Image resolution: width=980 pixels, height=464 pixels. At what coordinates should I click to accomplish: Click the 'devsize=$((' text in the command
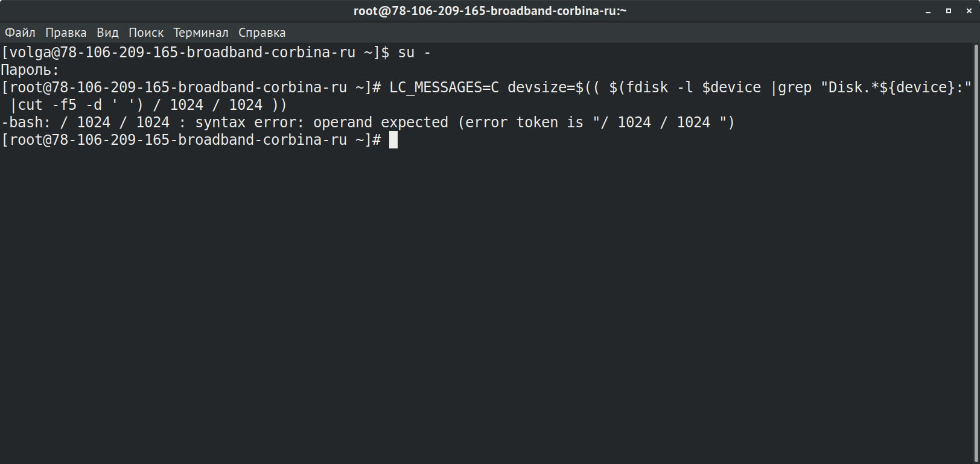click(x=554, y=87)
